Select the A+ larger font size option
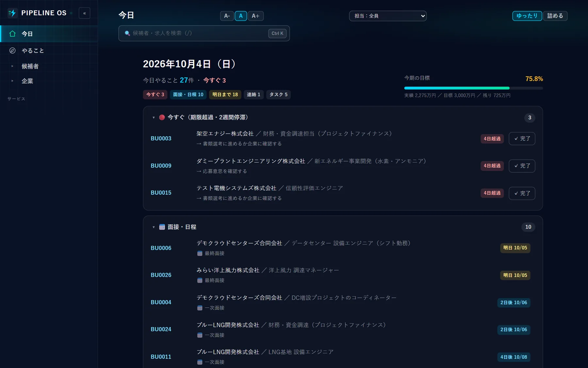 pyautogui.click(x=255, y=16)
